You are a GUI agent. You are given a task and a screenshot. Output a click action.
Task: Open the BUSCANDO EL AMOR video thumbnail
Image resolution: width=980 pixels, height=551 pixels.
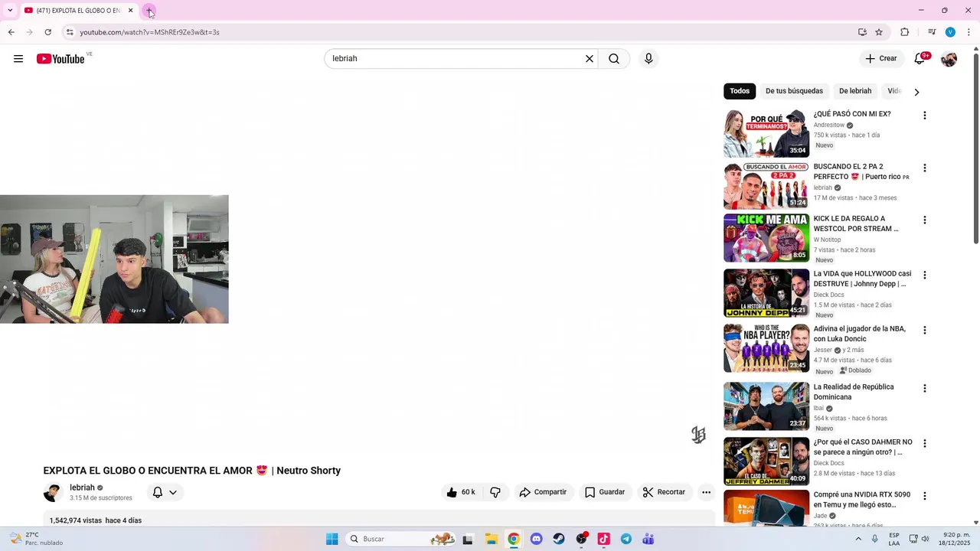click(766, 185)
